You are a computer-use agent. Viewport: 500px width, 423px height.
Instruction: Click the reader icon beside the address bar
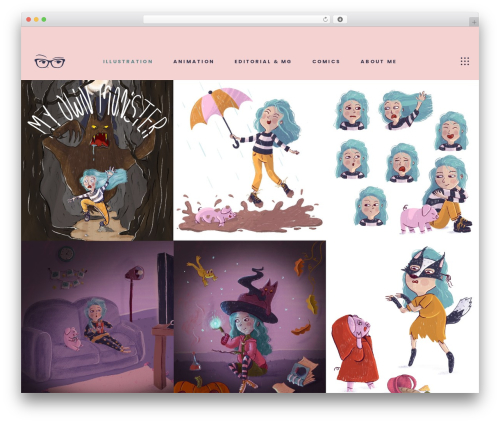[340, 20]
